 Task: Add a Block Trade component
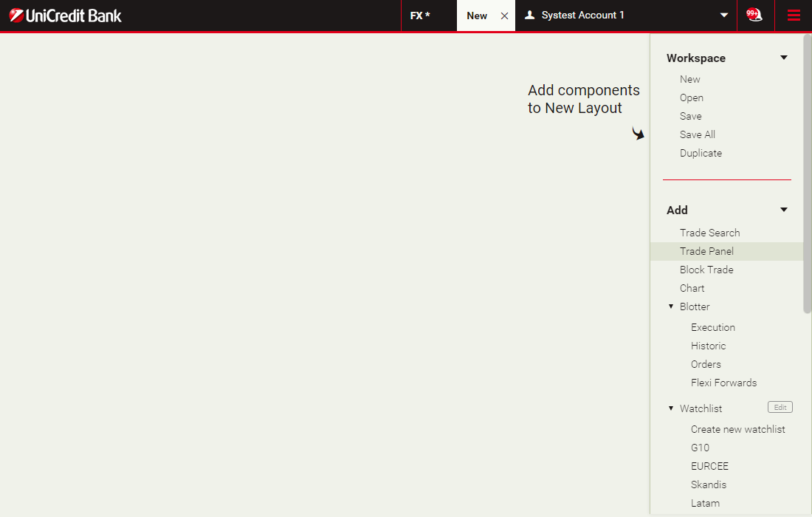click(706, 270)
